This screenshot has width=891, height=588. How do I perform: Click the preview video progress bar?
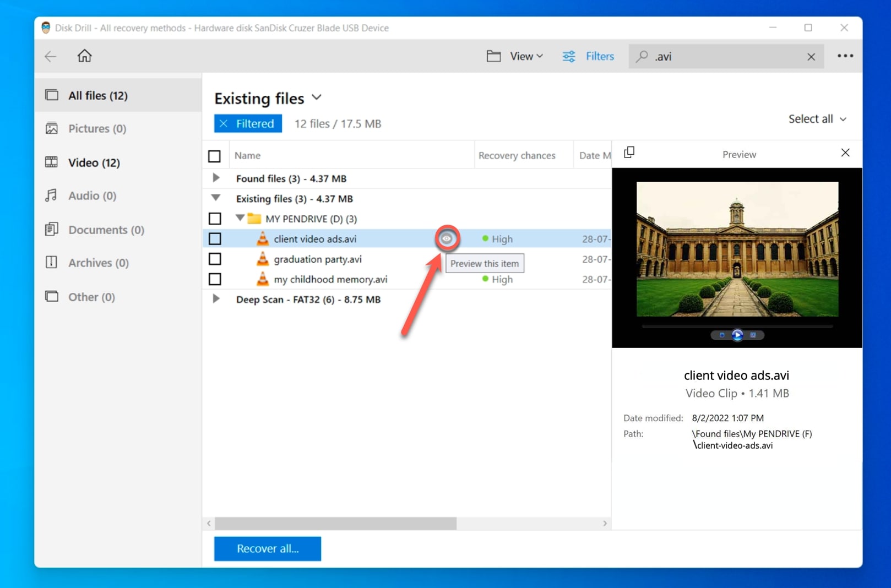click(737, 326)
